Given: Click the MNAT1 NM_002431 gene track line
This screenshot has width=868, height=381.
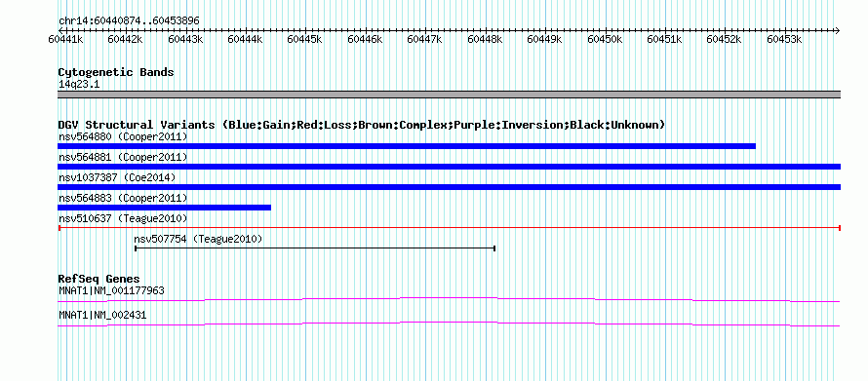Looking at the screenshot, I should tap(449, 324).
